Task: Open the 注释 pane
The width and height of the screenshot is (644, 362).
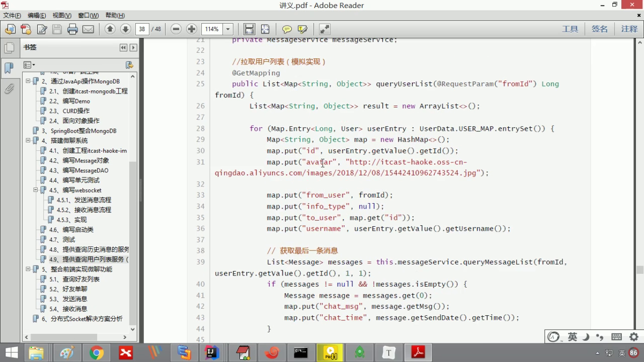Action: [629, 29]
